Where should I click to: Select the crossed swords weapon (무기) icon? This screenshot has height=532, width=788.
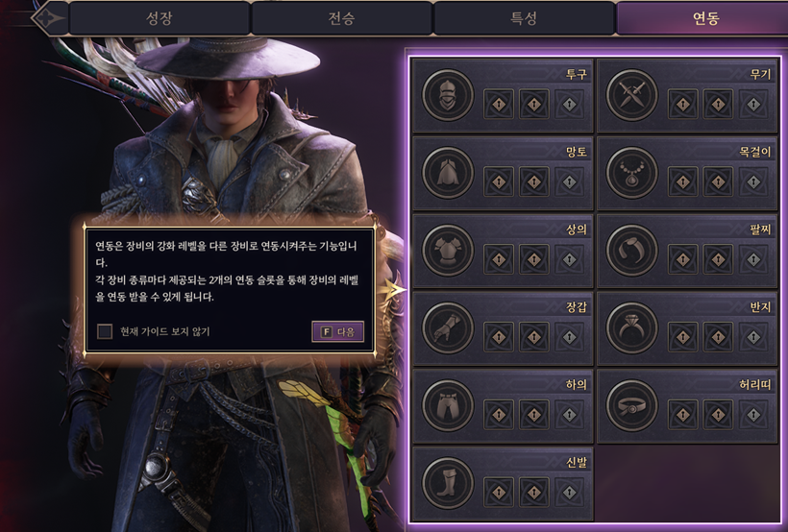(631, 95)
